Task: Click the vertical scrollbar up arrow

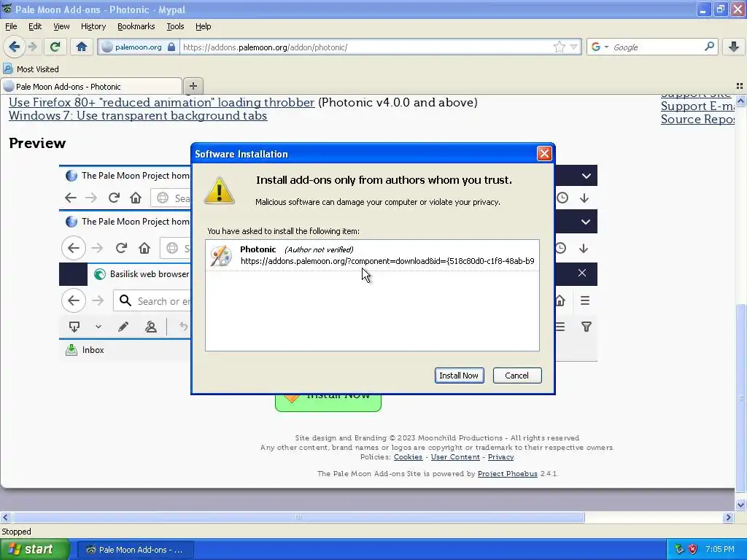Action: pos(740,101)
